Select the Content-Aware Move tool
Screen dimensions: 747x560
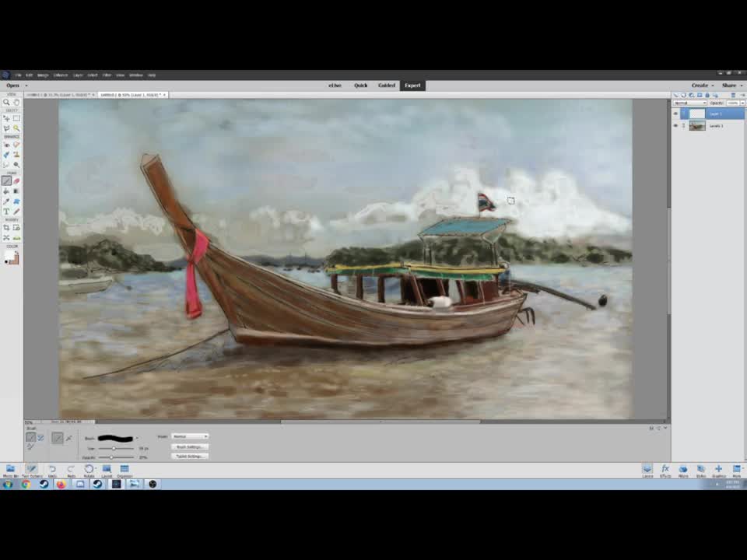tap(6, 238)
